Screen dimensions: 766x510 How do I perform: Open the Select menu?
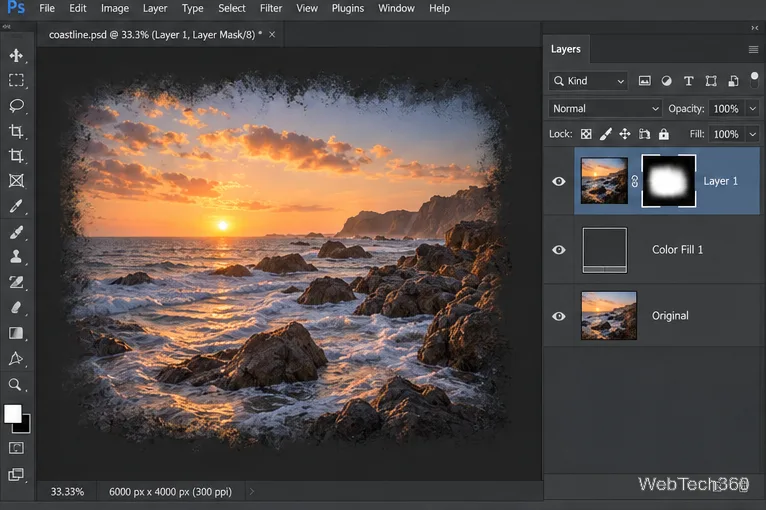(232, 8)
